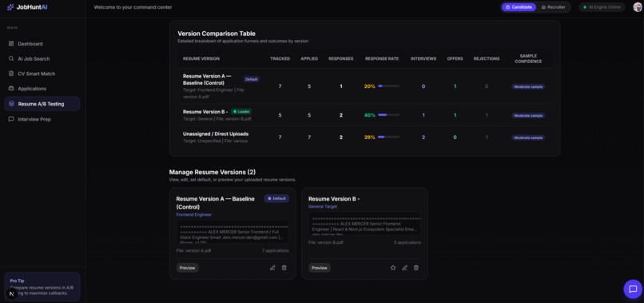The width and height of the screenshot is (644, 303).
Task: Click the Default tag in comparison table row
Action: tap(252, 79)
